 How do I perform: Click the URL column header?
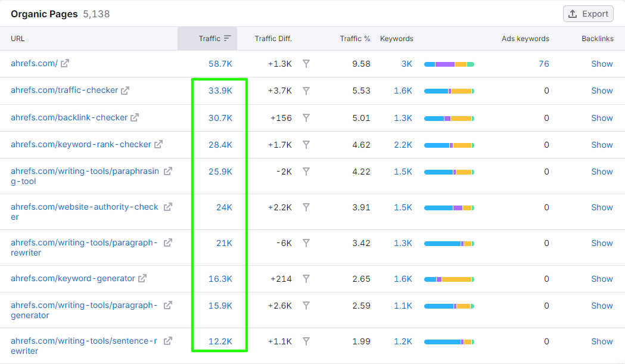(x=17, y=39)
